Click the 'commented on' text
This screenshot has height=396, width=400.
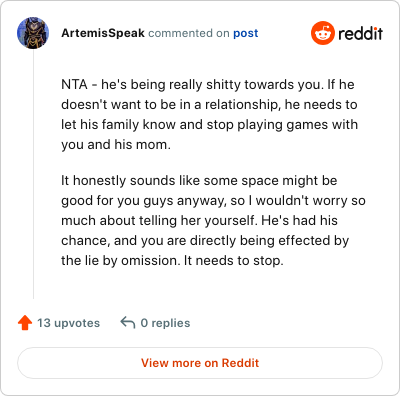(189, 33)
